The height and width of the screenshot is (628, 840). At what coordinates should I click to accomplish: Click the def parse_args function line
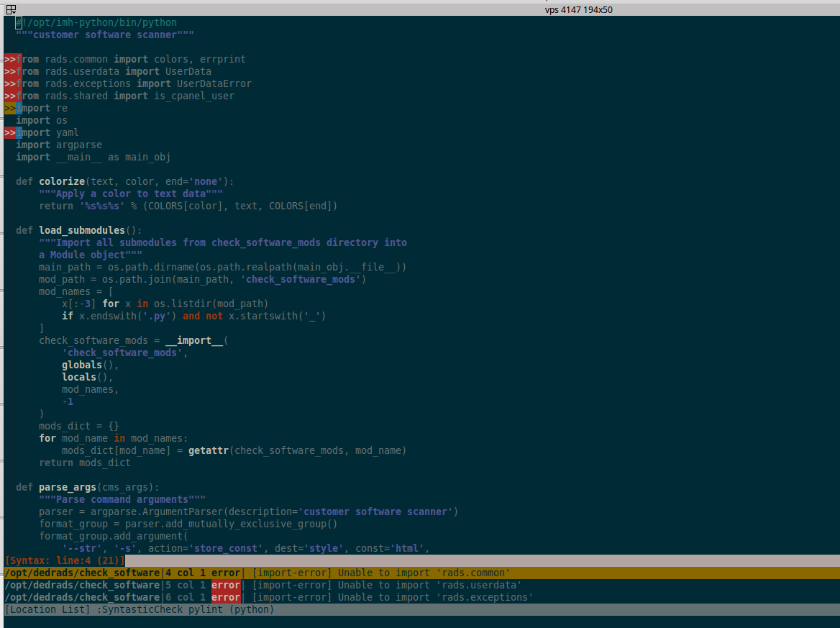click(88, 488)
